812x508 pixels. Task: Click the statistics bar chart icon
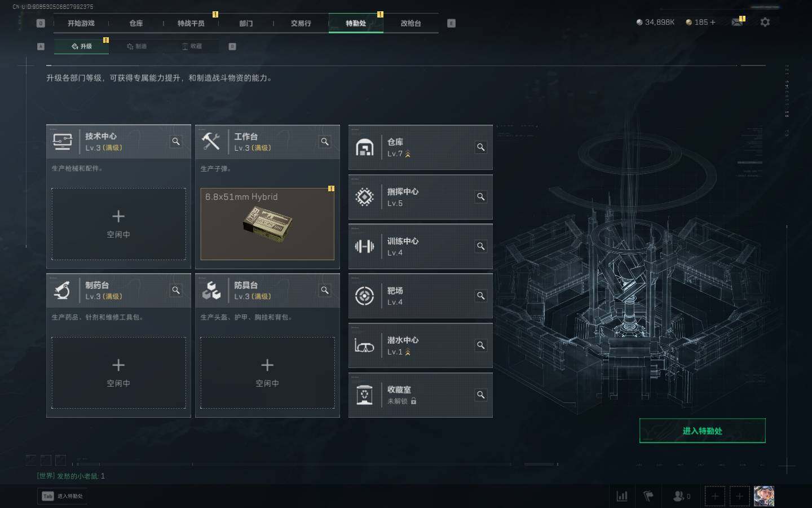tap(623, 496)
